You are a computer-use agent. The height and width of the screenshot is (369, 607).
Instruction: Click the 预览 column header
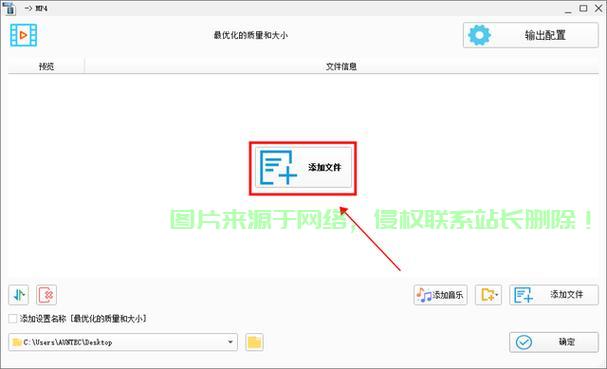46,67
